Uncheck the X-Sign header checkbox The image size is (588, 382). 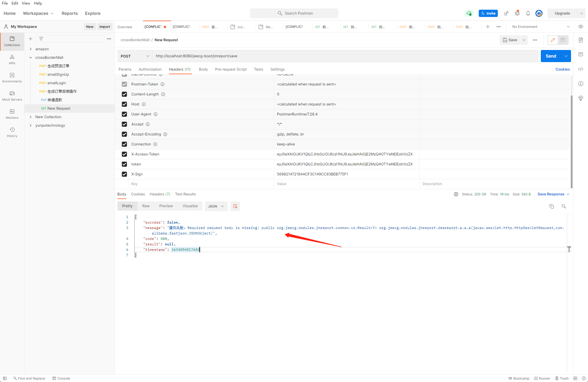pos(124,174)
